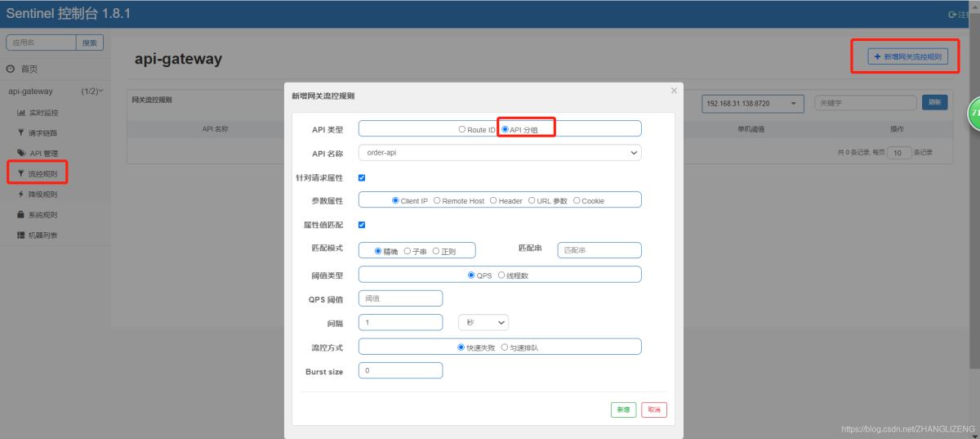The width and height of the screenshot is (980, 439).
Task: Select the API 分组 radio option
Action: (x=506, y=130)
